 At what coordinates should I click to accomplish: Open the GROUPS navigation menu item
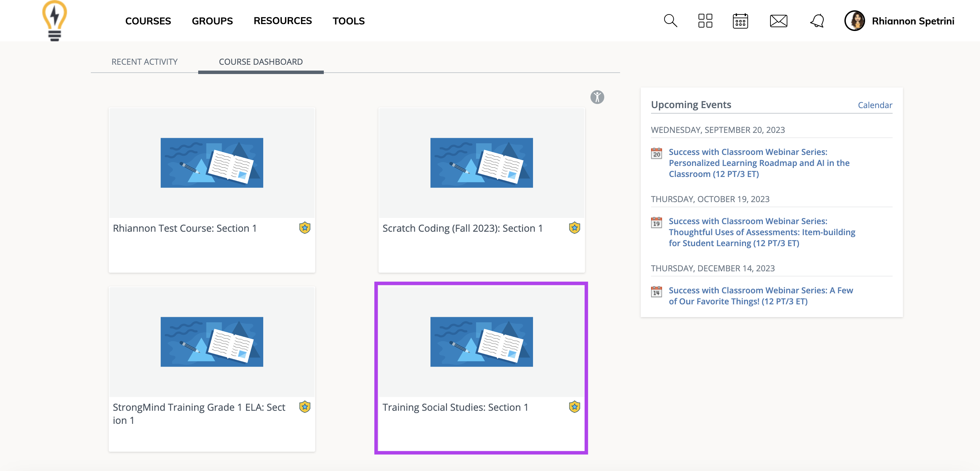click(213, 21)
